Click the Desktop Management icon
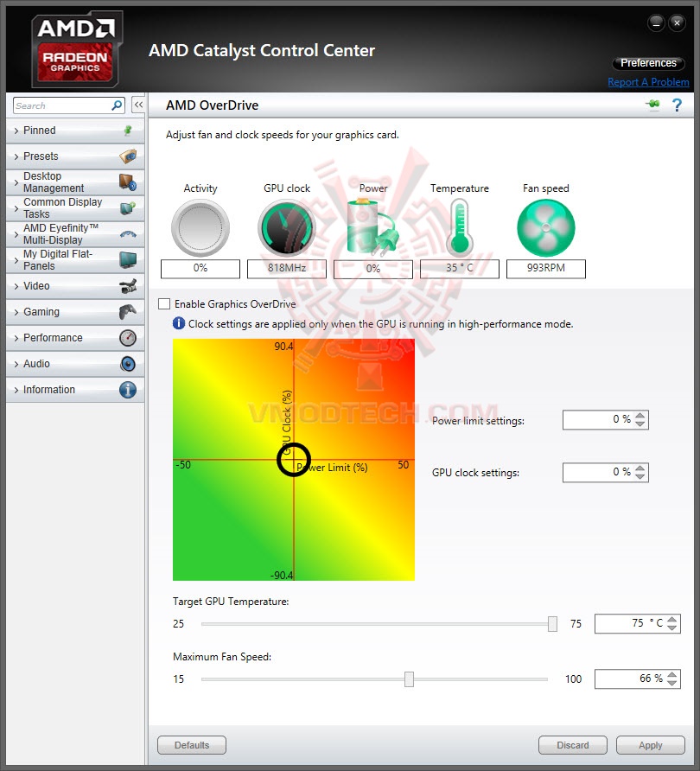This screenshot has width=700, height=771. click(128, 182)
